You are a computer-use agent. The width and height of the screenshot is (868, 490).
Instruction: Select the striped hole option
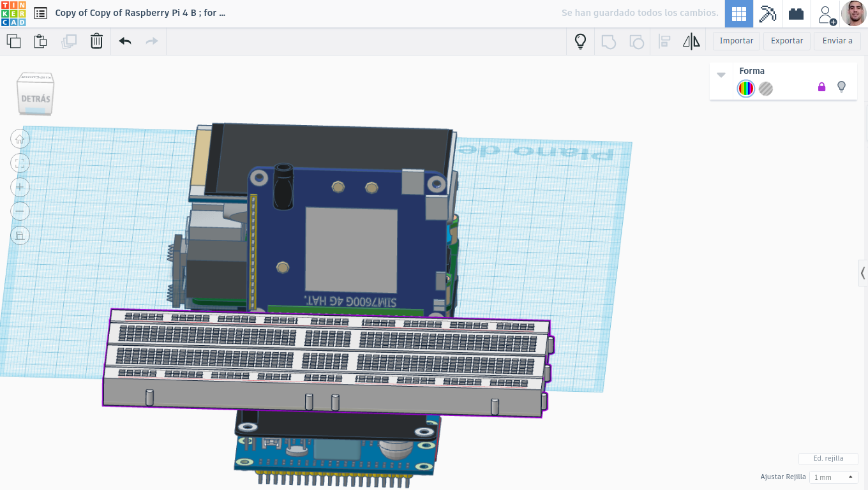(766, 89)
